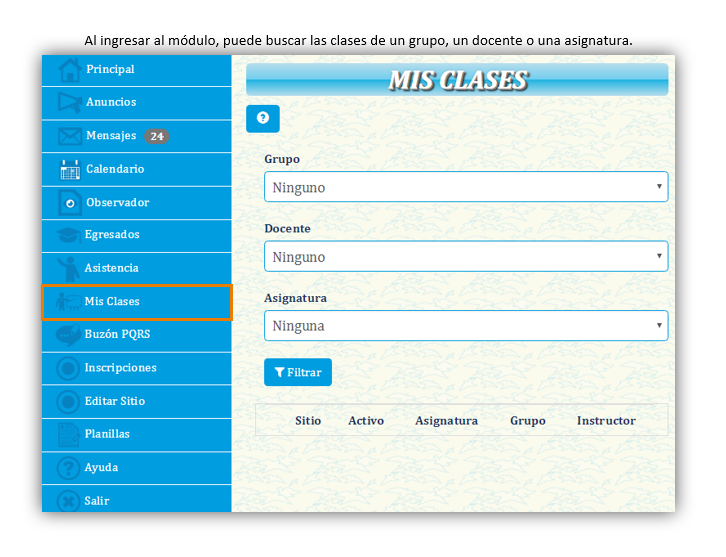
Task: Open the Grupo dropdown
Action: tap(466, 187)
